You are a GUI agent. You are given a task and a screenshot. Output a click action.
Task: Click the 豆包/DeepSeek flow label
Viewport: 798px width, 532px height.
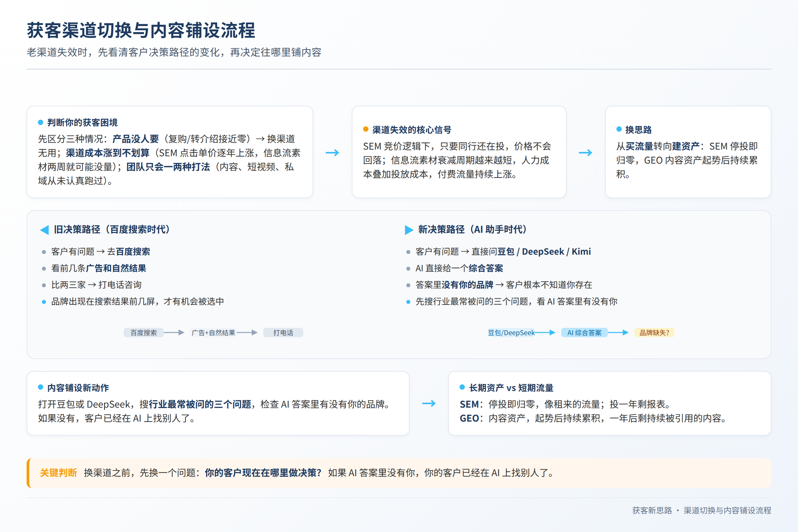[511, 332]
